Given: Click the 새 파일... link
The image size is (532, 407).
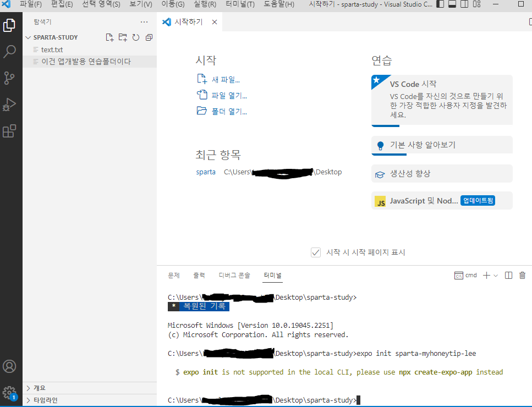Looking at the screenshot, I should pos(226,80).
